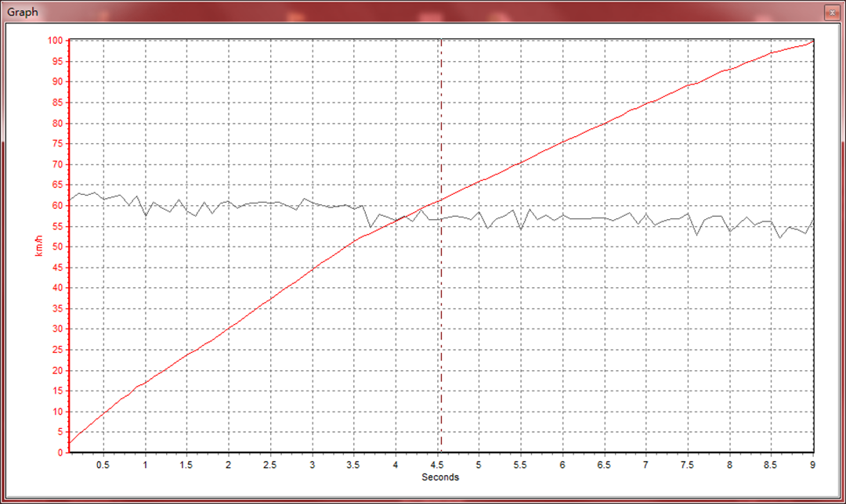The image size is (846, 504).
Task: Click the black curve's left starting point
Action: (70, 199)
